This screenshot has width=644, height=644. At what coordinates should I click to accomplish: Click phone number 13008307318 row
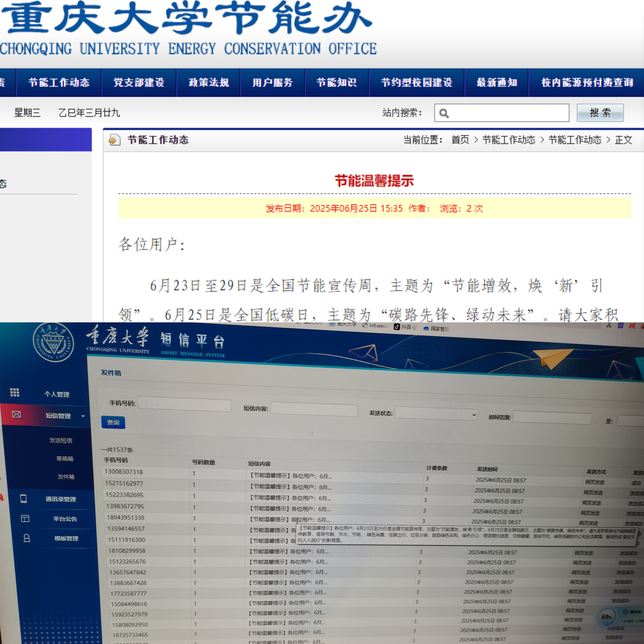coord(124,472)
